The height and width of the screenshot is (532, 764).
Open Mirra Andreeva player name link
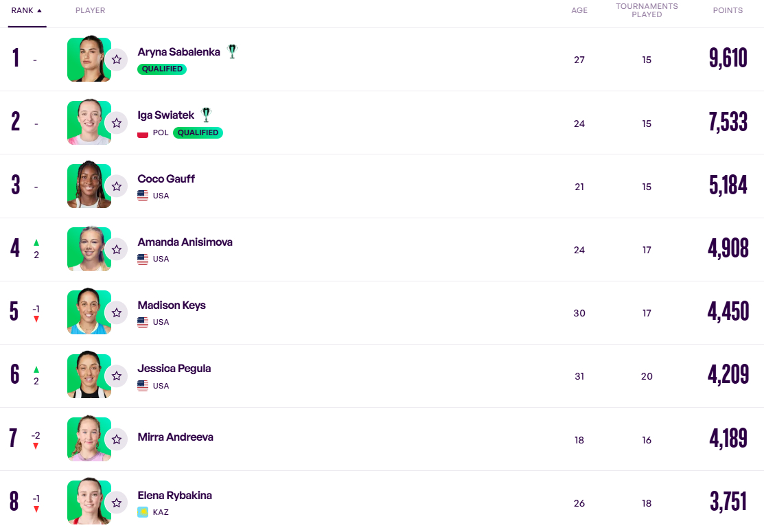(x=175, y=437)
